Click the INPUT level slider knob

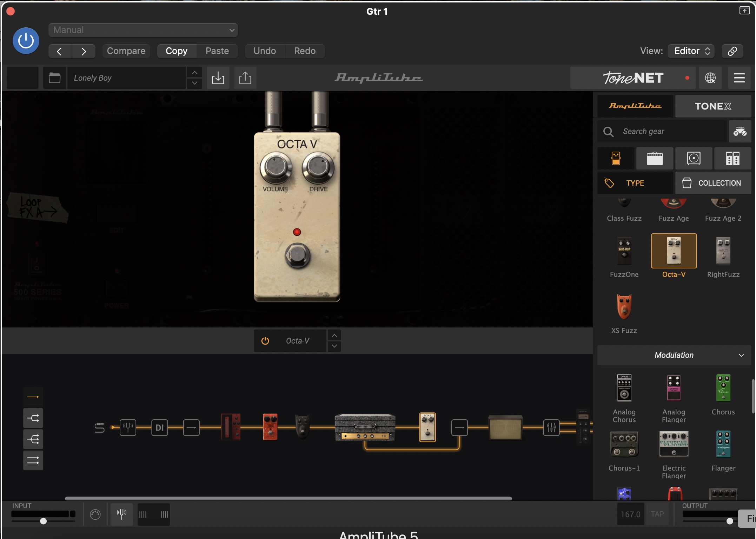[44, 521]
